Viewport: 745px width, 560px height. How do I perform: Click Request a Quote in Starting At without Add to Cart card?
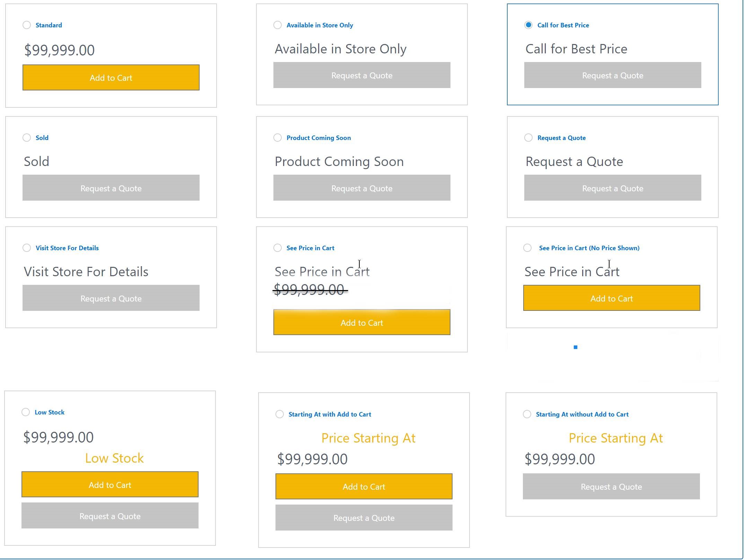(611, 487)
